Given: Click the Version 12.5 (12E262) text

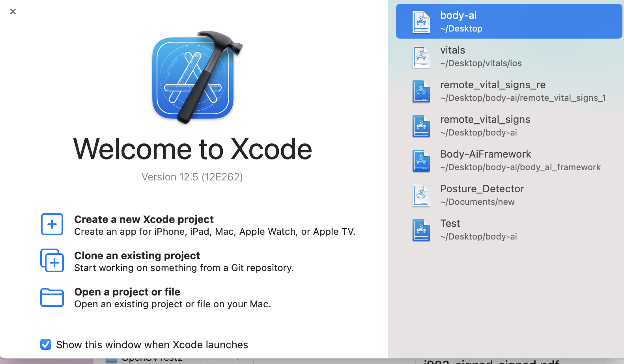Looking at the screenshot, I should pos(192,177).
